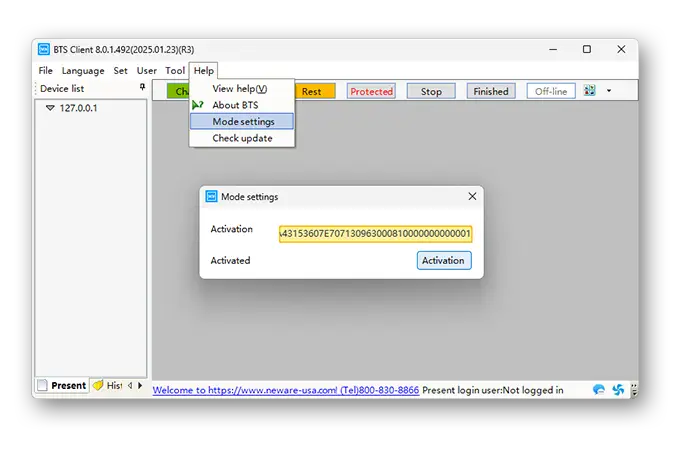
Task: Click the channel layout grid icon
Action: [x=589, y=91]
